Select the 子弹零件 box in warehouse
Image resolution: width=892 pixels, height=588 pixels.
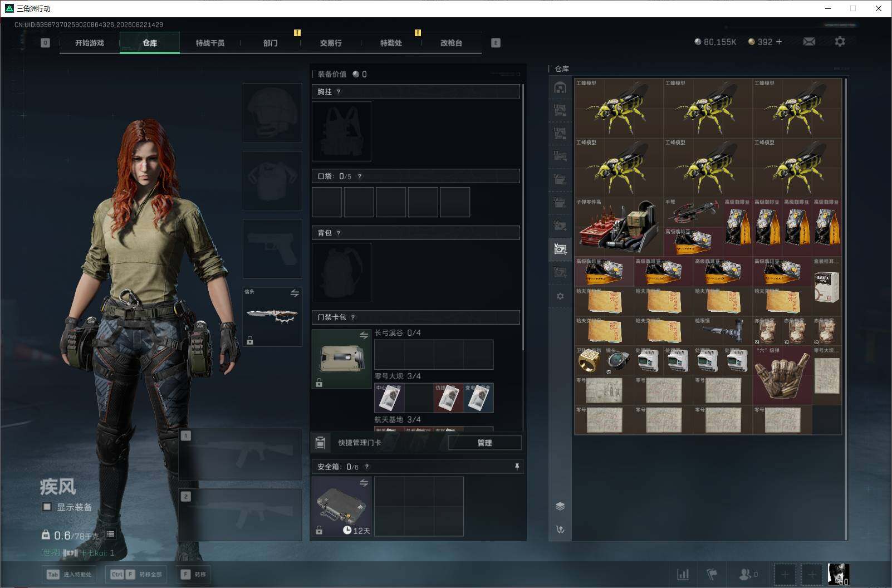click(619, 227)
